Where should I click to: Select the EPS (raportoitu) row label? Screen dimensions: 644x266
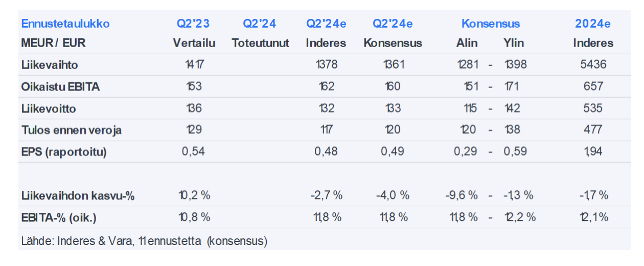tap(64, 152)
